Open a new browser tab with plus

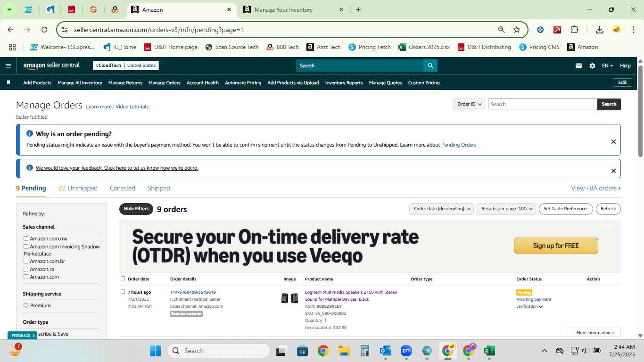pyautogui.click(x=358, y=9)
